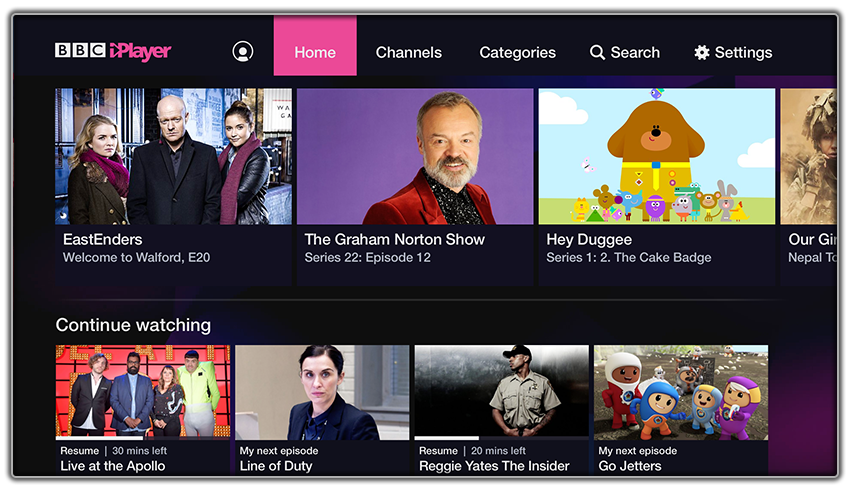Open the EastEnders featured thumbnail
Screen dimensions: 850x490
[173, 157]
